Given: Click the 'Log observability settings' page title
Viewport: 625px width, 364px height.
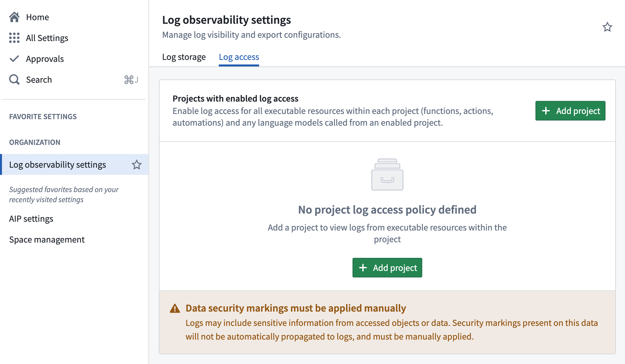Looking at the screenshot, I should [x=227, y=20].
